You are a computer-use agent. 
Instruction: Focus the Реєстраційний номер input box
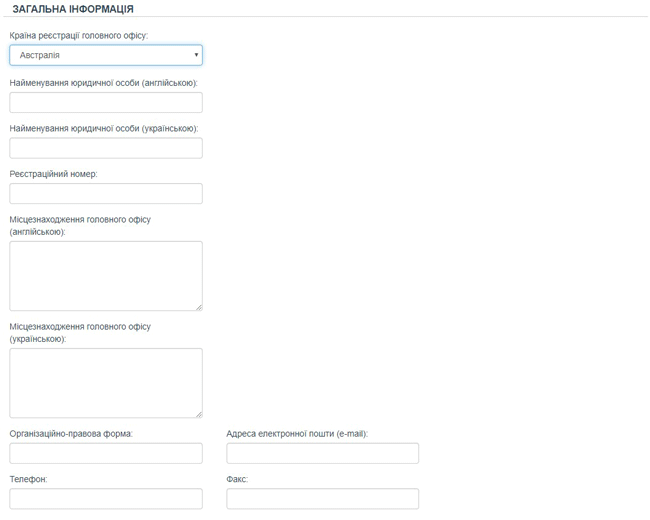[106, 194]
